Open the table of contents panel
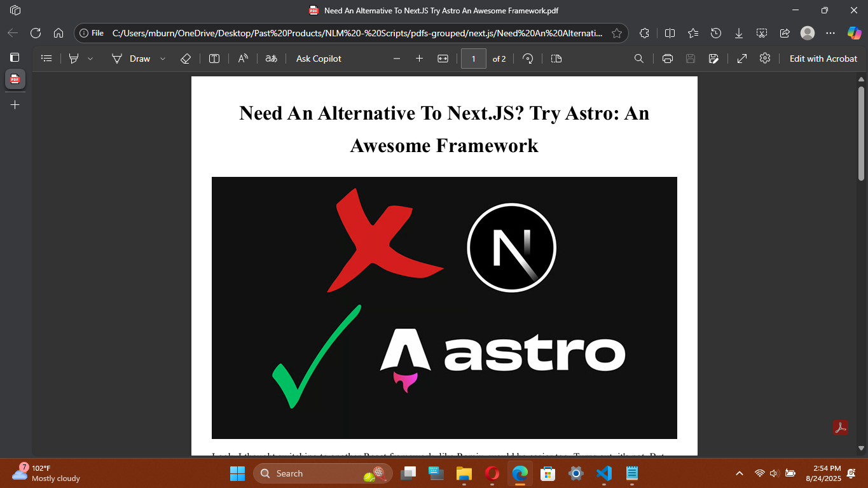The image size is (868, 488). click(46, 59)
